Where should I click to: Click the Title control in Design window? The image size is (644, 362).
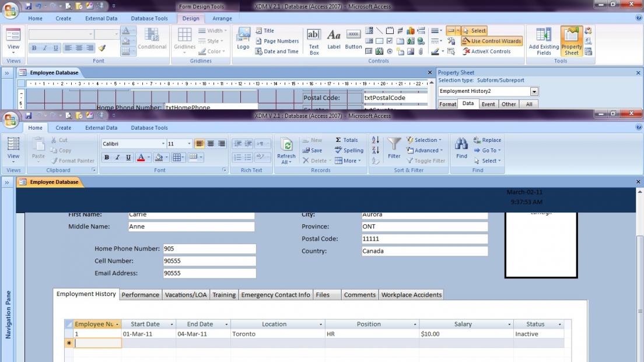(265, 30)
